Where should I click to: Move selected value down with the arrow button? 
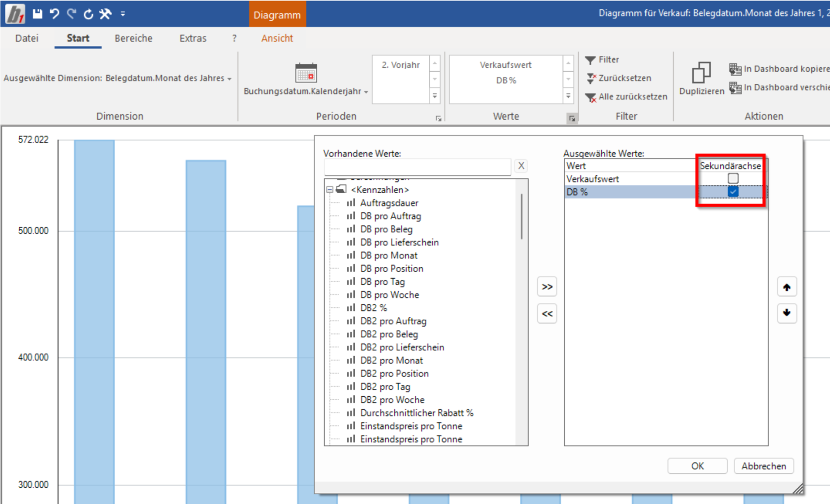pyautogui.click(x=787, y=313)
